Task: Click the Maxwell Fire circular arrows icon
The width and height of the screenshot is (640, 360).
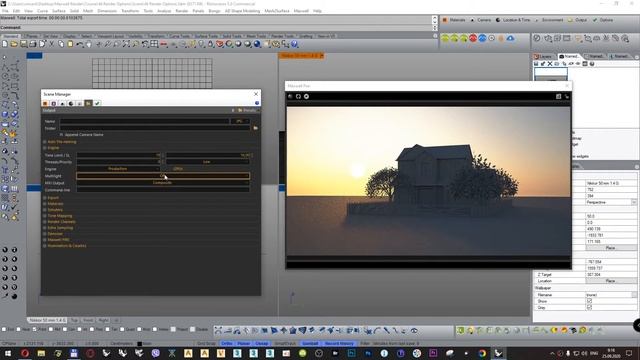Action: pos(298,96)
